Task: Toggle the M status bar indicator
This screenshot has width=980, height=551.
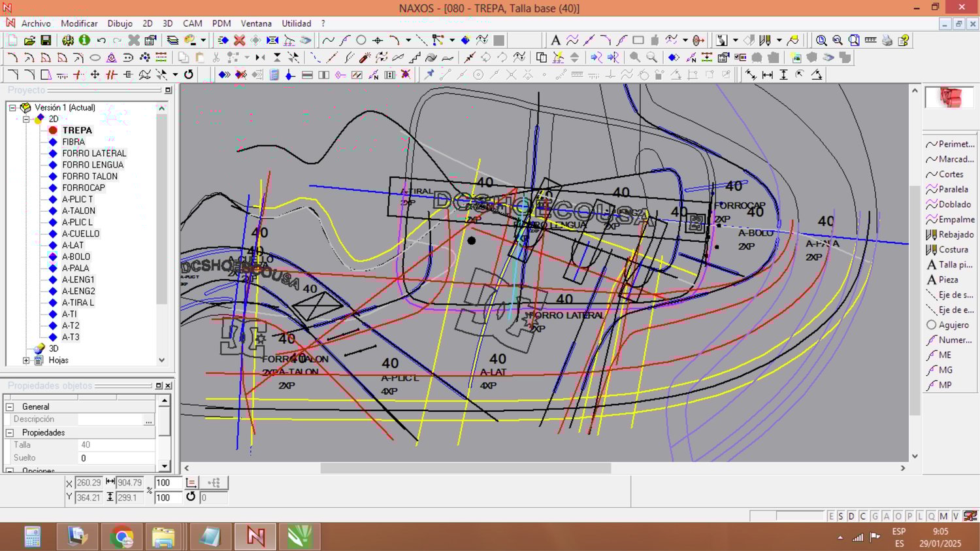Action: pyautogui.click(x=943, y=516)
